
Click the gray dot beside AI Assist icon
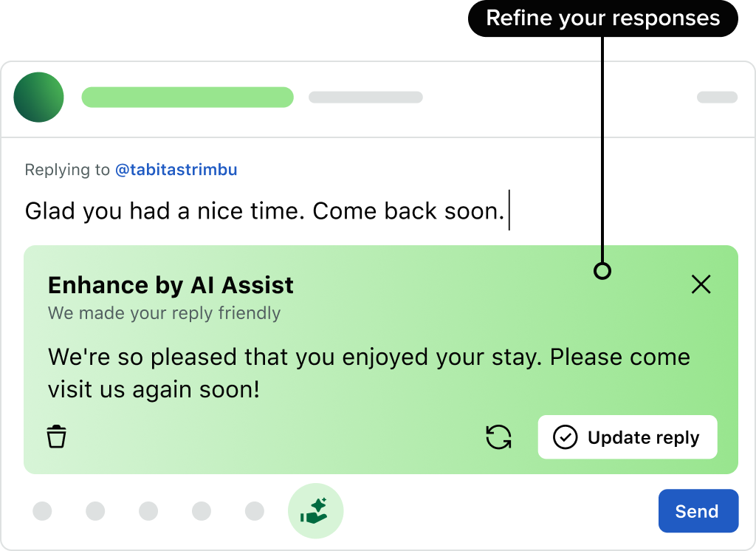[x=255, y=511]
